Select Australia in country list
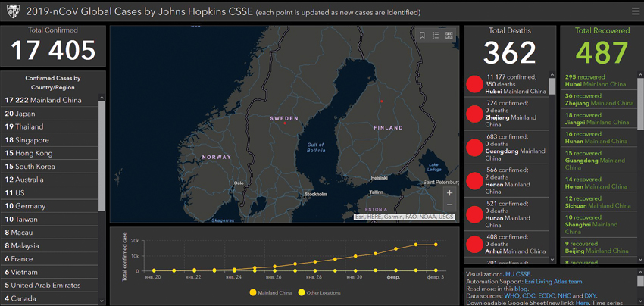The image size is (644, 306). pos(50,180)
